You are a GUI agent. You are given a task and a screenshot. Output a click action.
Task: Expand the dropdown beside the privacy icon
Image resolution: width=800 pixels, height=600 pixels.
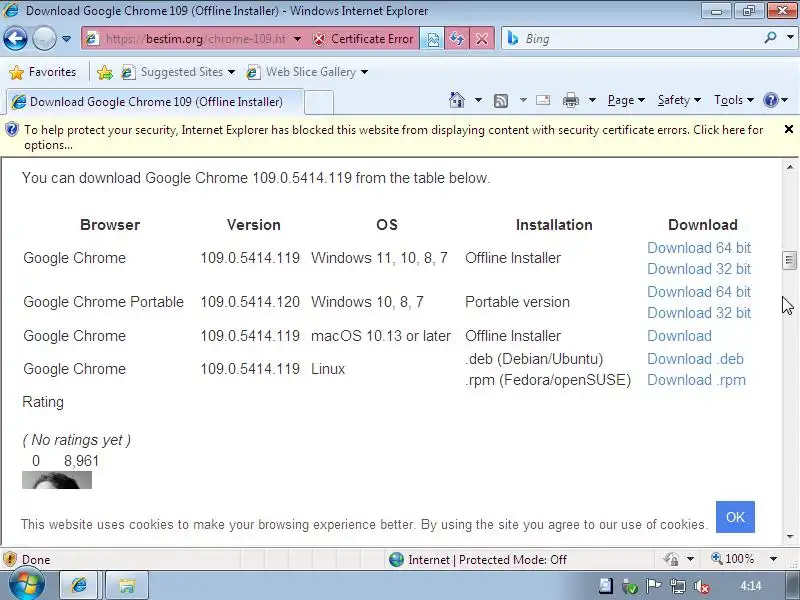coord(690,559)
